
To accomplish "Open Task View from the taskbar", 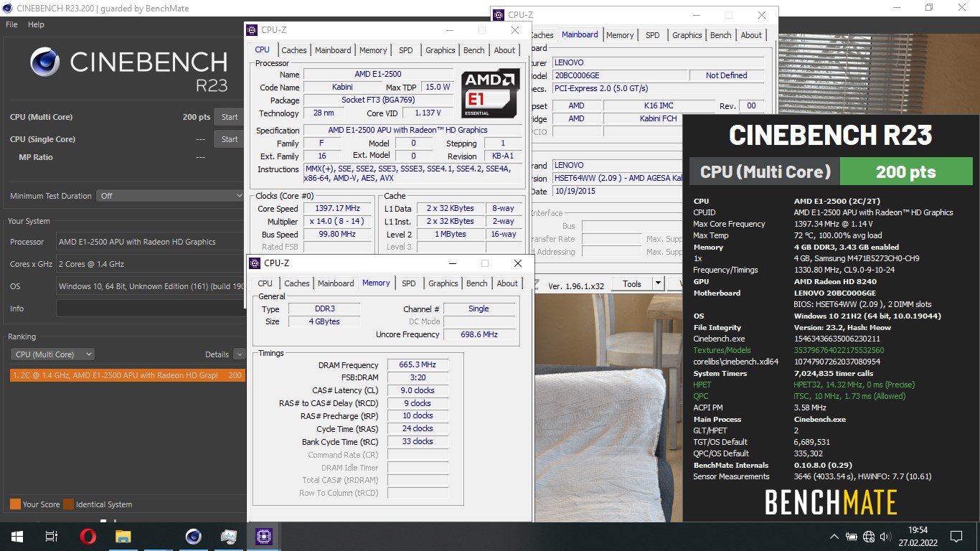I will [x=51, y=536].
